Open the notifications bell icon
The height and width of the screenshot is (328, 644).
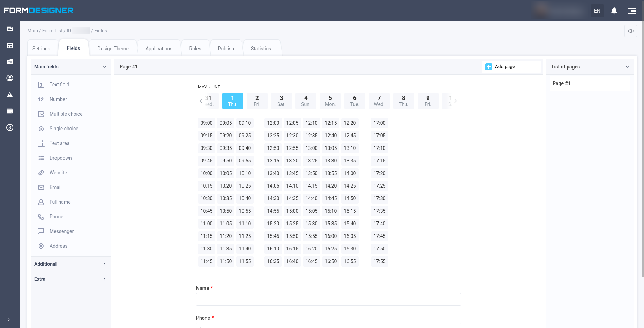pos(614,11)
